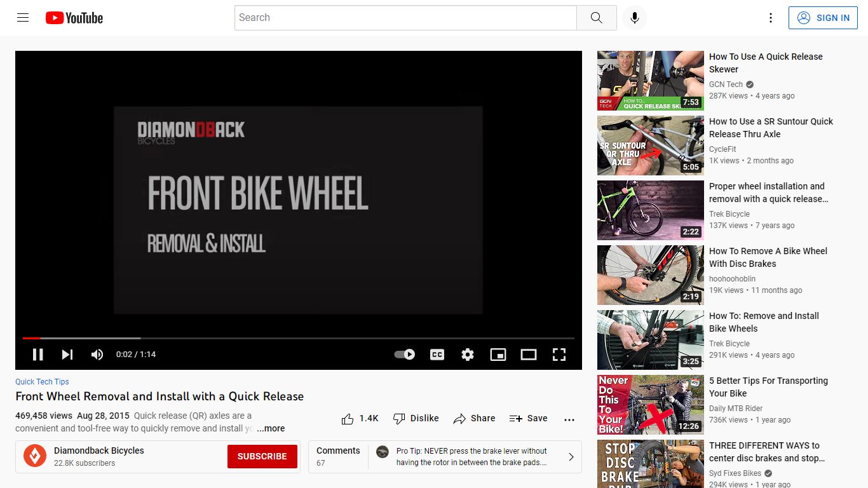
Task: Open How To Use A Quick Release Skewer thumbnail
Action: [x=651, y=81]
